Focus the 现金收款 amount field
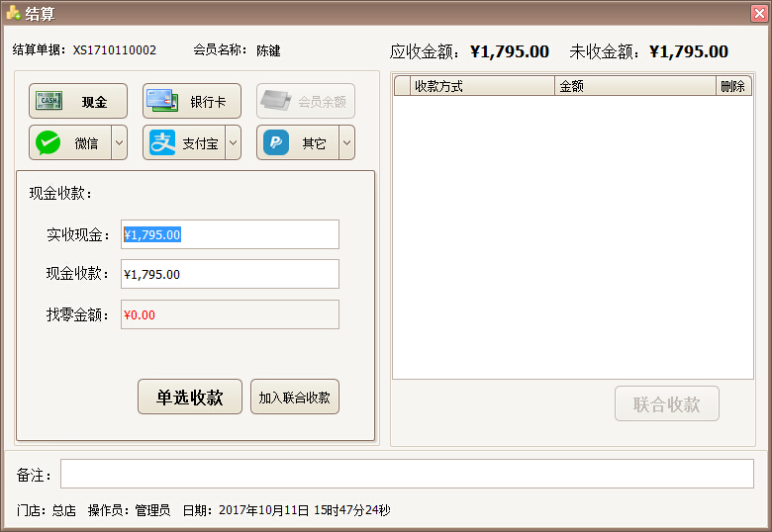The image size is (772, 532). point(230,274)
